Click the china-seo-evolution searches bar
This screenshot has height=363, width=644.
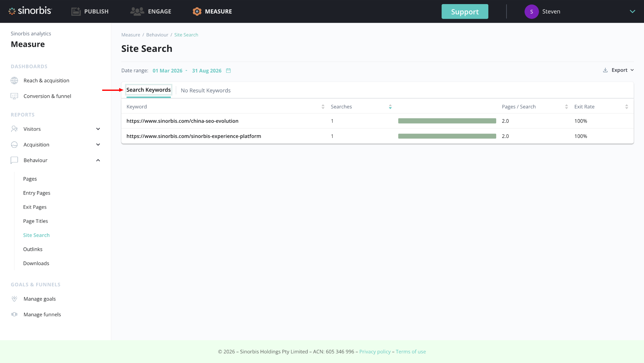pos(447,121)
